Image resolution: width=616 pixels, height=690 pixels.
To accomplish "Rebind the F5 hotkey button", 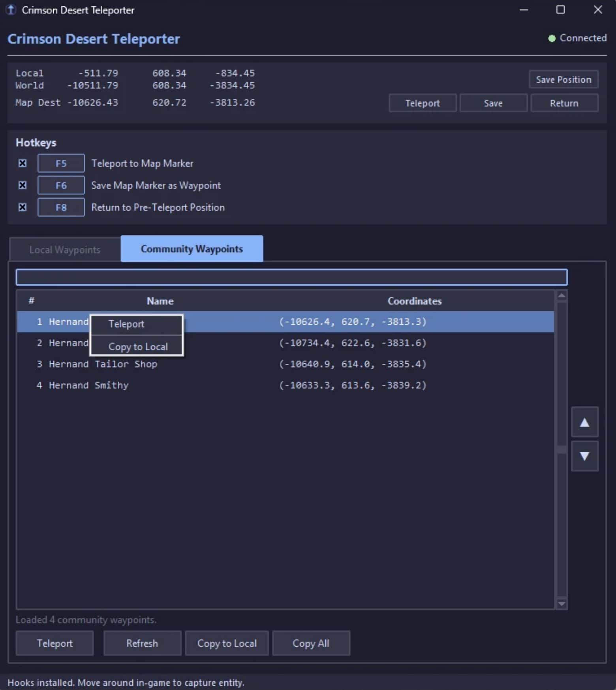I will point(61,163).
